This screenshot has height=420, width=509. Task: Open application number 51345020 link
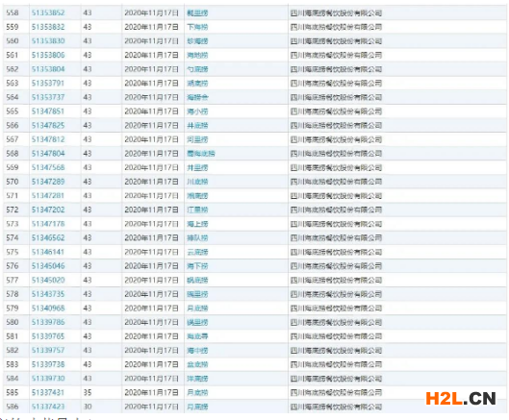pos(48,280)
